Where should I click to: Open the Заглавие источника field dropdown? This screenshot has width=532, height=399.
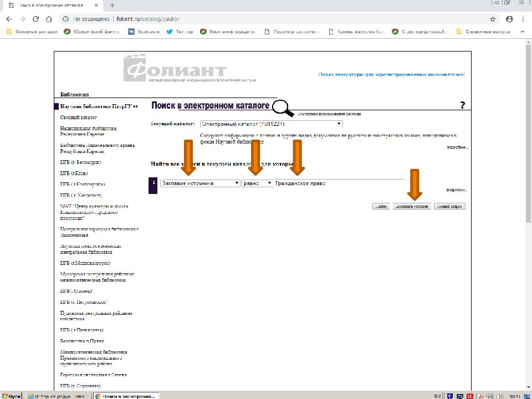pos(200,183)
